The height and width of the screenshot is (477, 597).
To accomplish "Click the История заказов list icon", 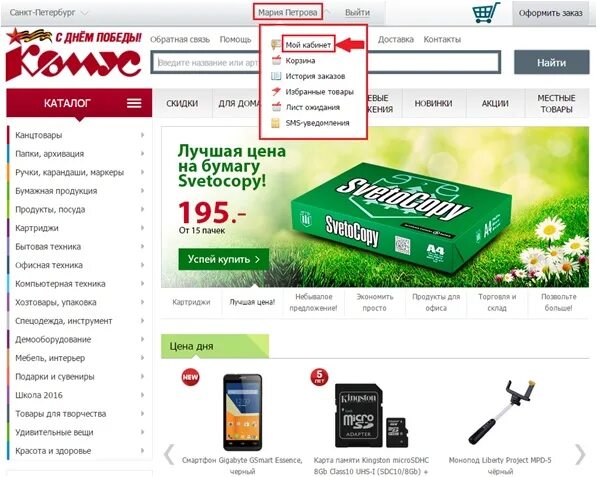I will [x=276, y=76].
